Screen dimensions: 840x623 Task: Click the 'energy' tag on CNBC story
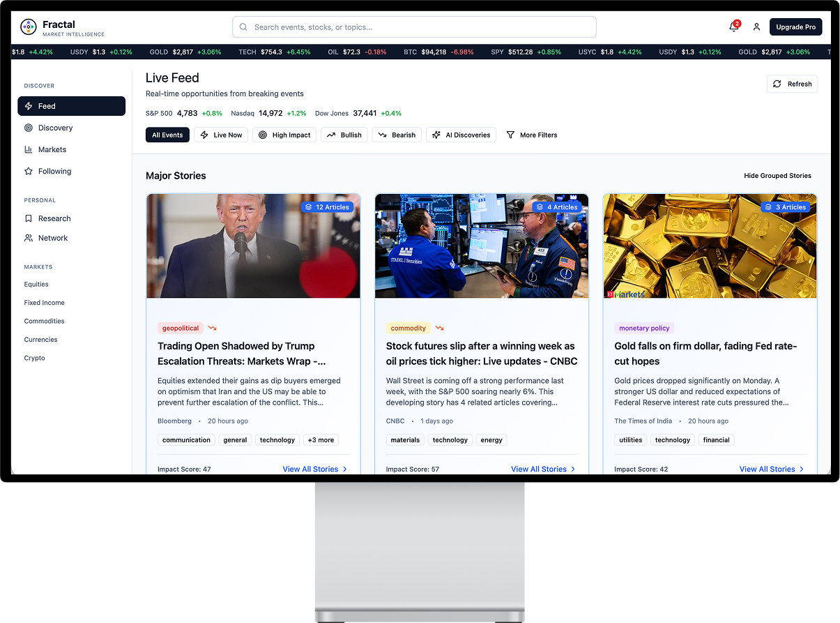click(x=491, y=440)
